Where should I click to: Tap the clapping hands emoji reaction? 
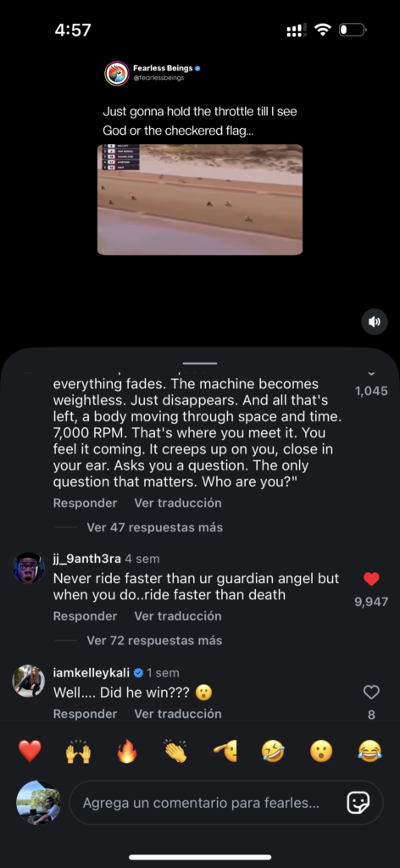click(175, 751)
